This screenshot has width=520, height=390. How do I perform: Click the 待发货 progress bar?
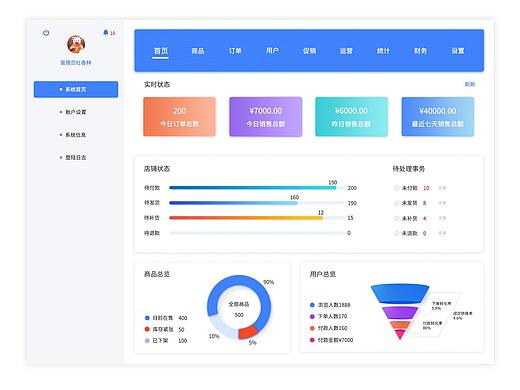(x=257, y=203)
